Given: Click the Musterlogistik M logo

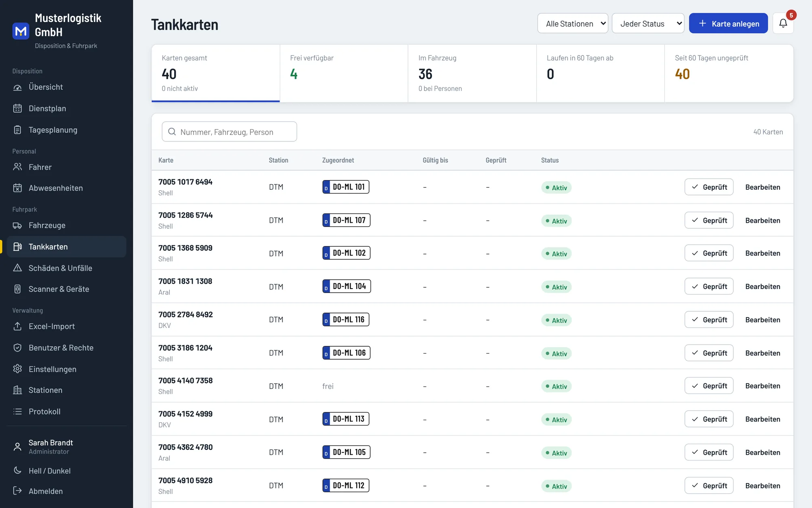Looking at the screenshot, I should tap(21, 31).
